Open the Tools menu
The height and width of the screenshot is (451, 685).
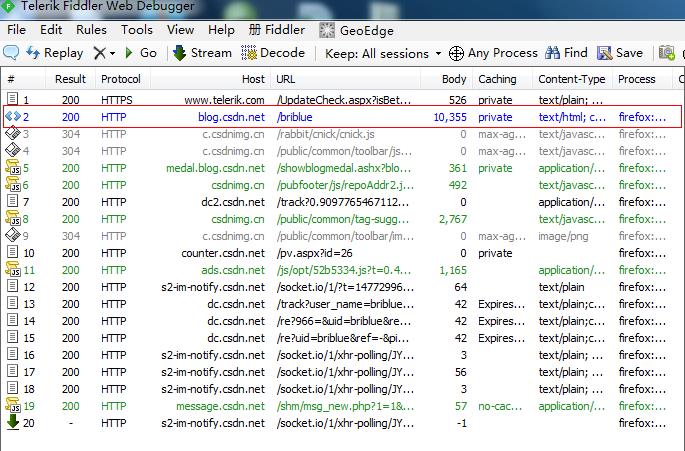point(137,30)
